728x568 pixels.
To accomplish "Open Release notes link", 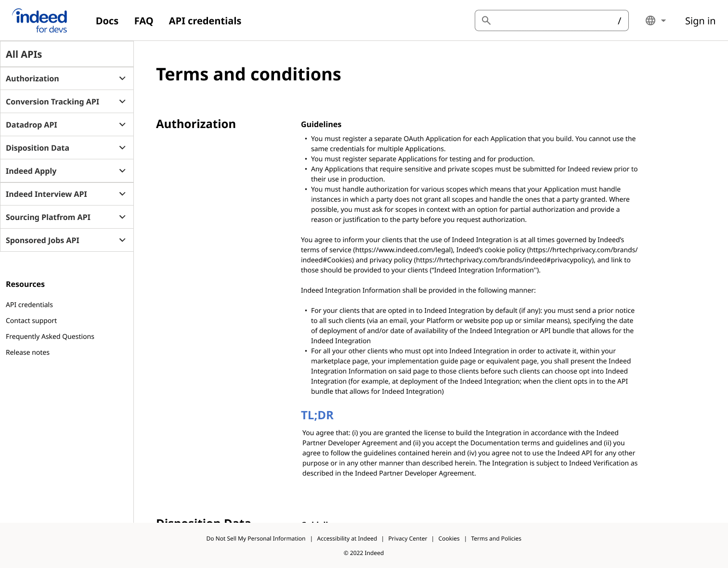I will point(27,352).
